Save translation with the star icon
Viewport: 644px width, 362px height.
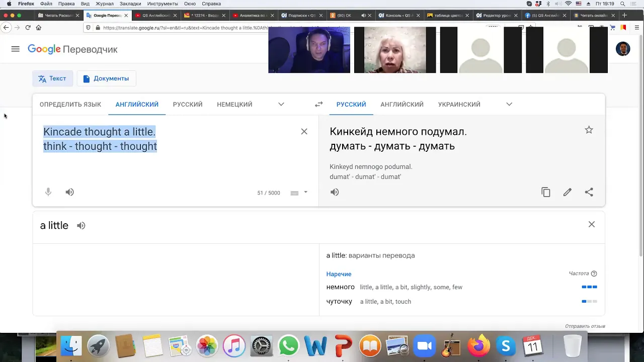pyautogui.click(x=589, y=130)
